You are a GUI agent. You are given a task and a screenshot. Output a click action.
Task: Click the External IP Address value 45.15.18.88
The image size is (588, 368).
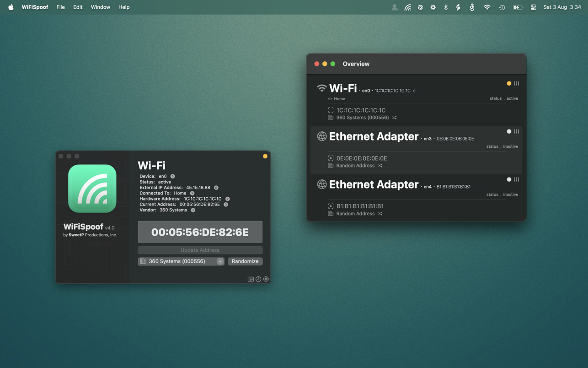click(x=198, y=188)
